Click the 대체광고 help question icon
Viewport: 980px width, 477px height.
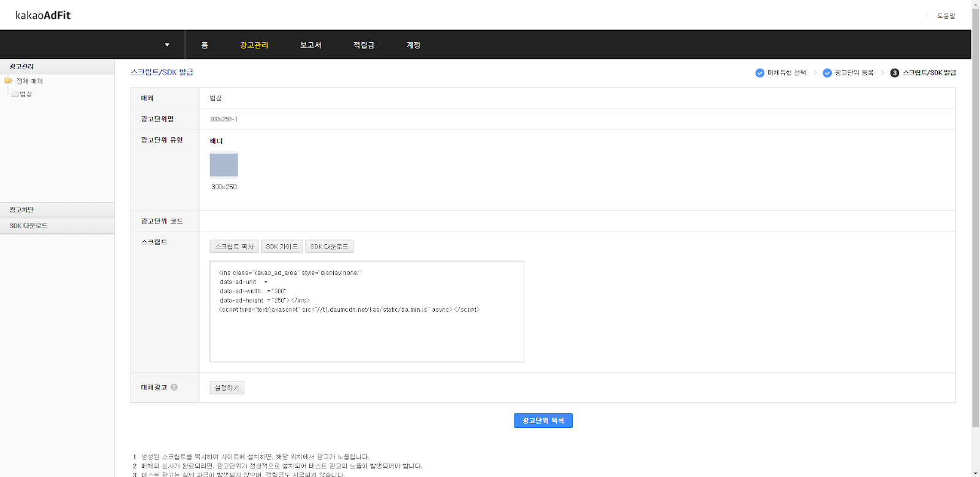point(174,388)
